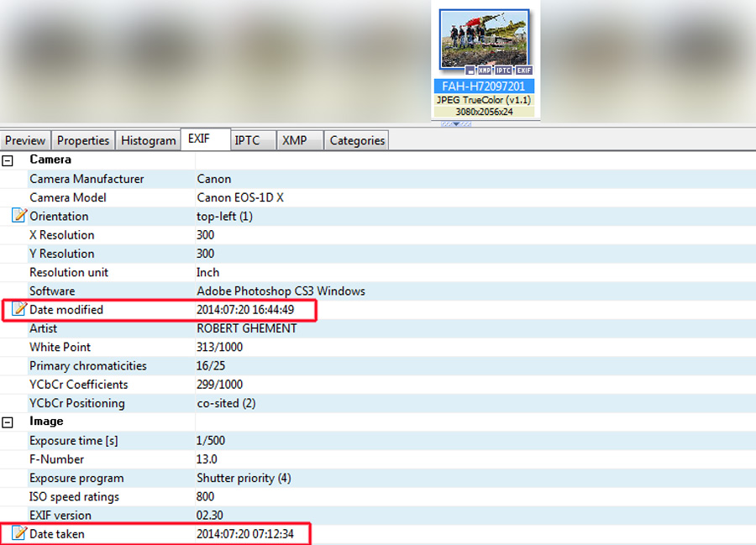Click the Exposure time value 1/500
Screen dimensions: 756x545
[x=211, y=441]
